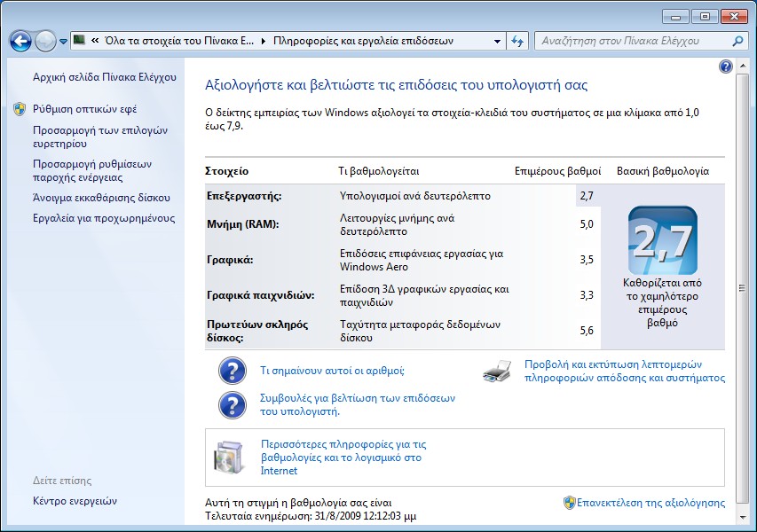757x532 pixels.
Task: Click the Γραφικά row label
Action: coord(230,260)
